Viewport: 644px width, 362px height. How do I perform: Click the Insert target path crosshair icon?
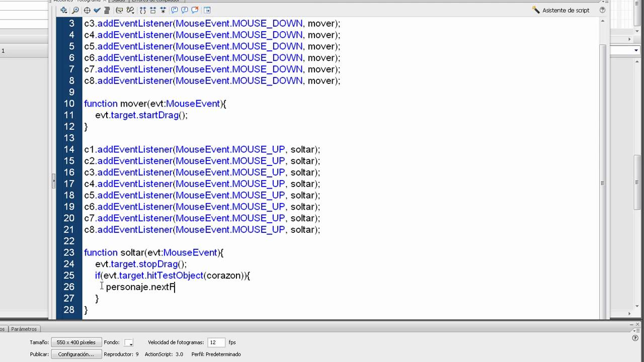pos(87,10)
